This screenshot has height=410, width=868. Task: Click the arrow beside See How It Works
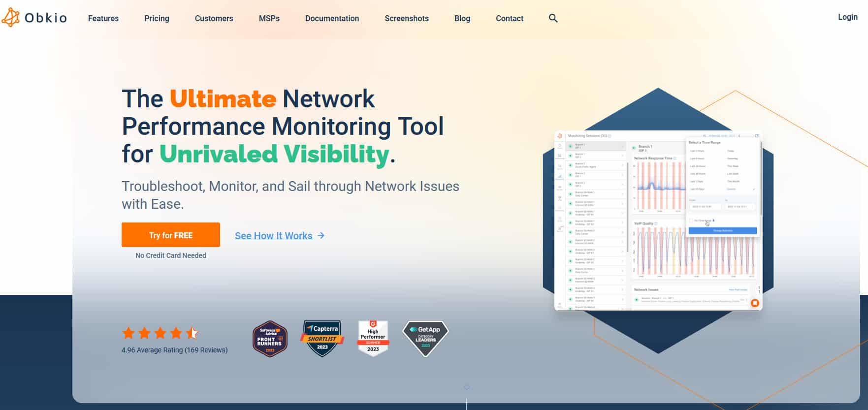[x=321, y=235]
